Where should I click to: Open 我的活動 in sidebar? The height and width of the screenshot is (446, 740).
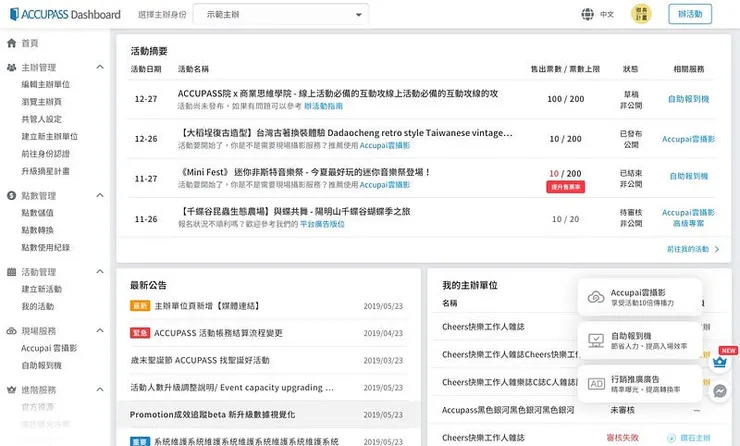coord(38,307)
